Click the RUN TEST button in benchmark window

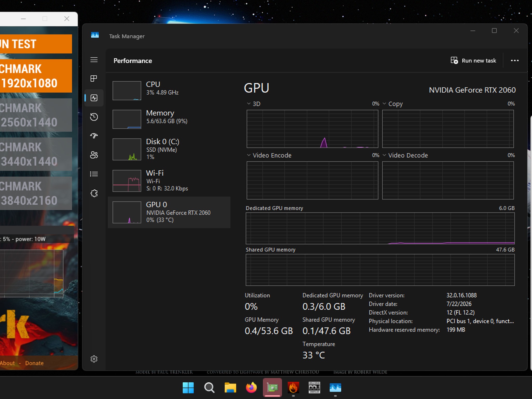[36, 44]
